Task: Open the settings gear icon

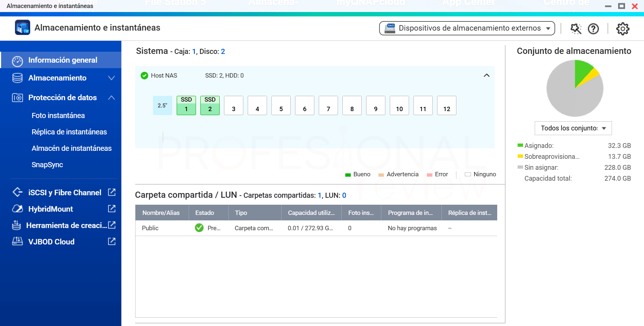Action: [x=623, y=28]
